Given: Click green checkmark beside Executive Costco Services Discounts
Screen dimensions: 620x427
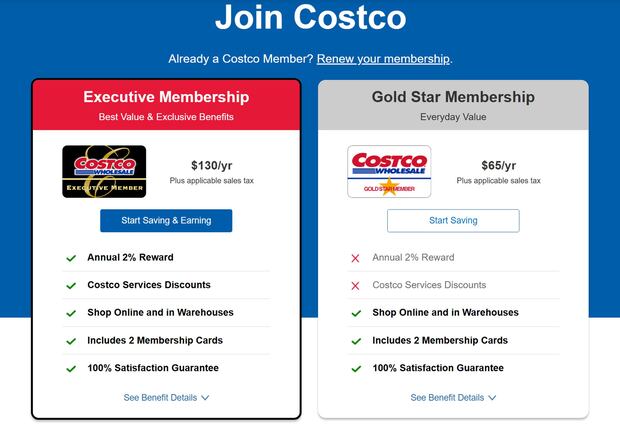Looking at the screenshot, I should 71,286.
